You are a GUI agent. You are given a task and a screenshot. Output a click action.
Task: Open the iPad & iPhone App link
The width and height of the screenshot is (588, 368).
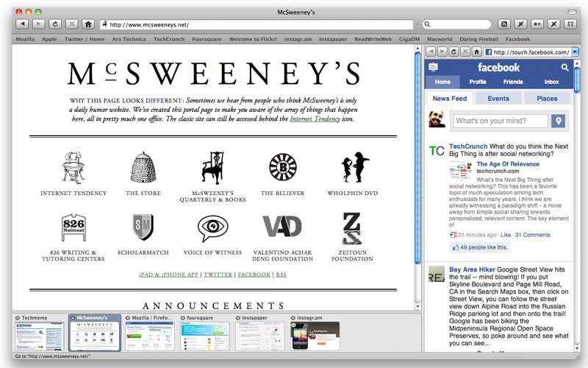168,275
